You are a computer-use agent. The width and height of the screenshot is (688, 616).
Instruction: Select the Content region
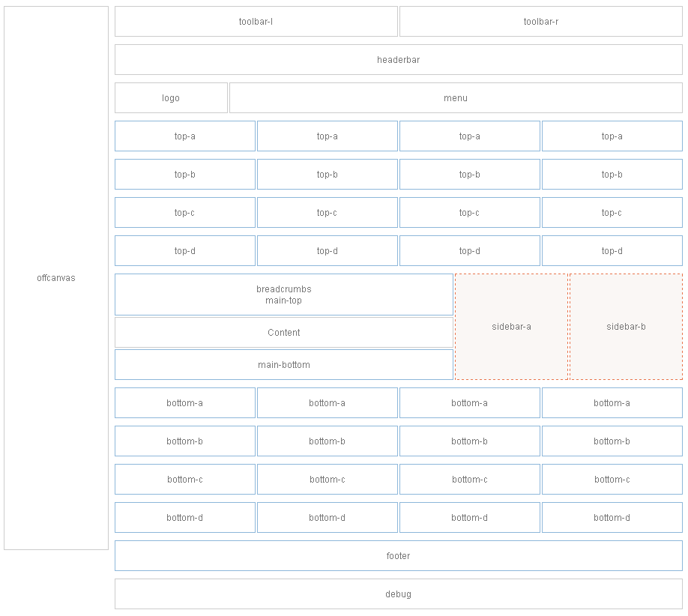284,332
